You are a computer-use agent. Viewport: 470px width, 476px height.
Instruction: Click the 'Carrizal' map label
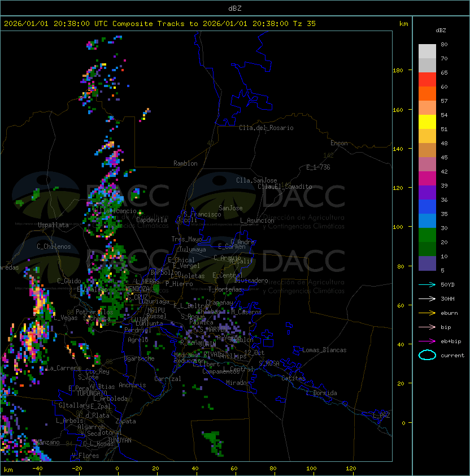(x=167, y=379)
